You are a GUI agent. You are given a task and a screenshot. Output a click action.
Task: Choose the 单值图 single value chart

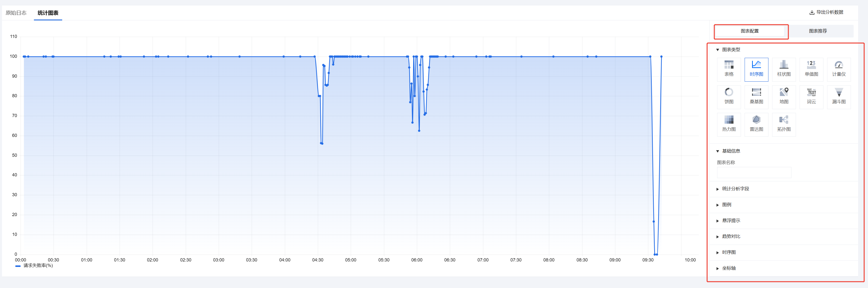click(811, 69)
